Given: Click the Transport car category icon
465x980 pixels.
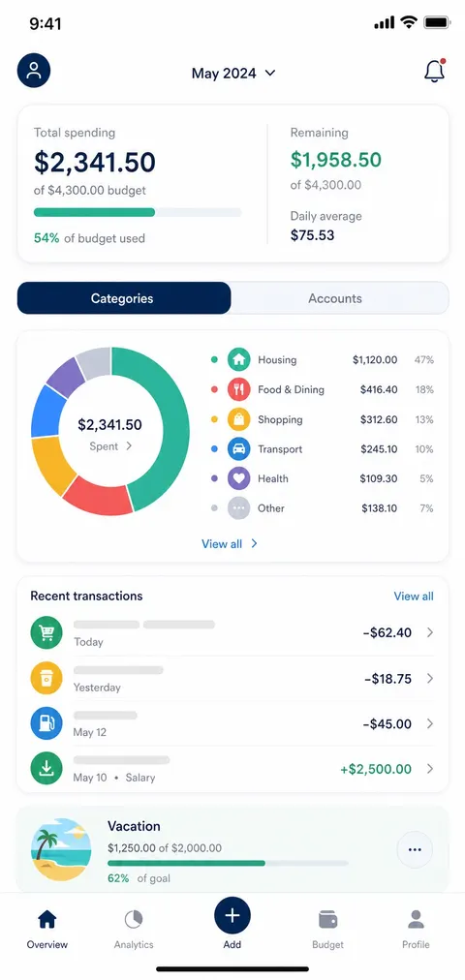Looking at the screenshot, I should (x=238, y=448).
